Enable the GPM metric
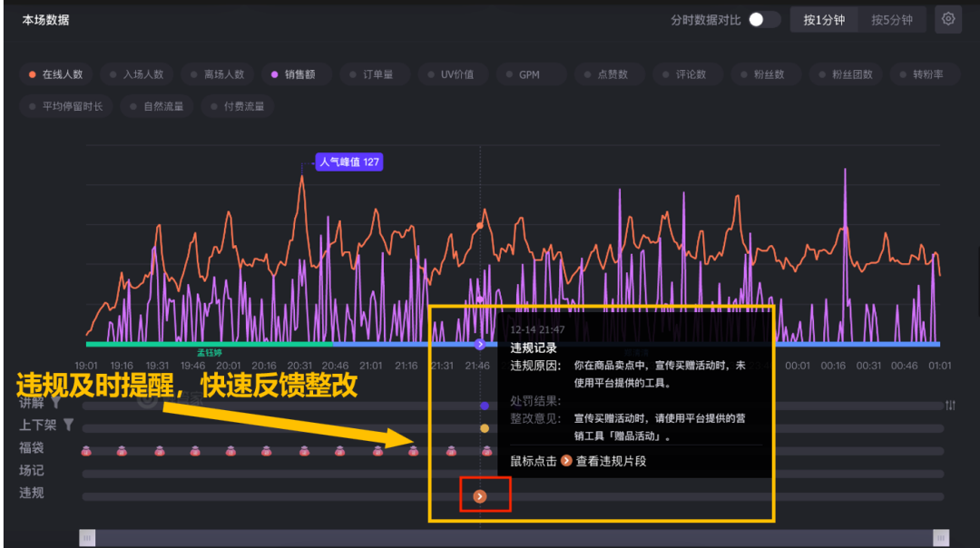980x548 pixels. pos(531,74)
